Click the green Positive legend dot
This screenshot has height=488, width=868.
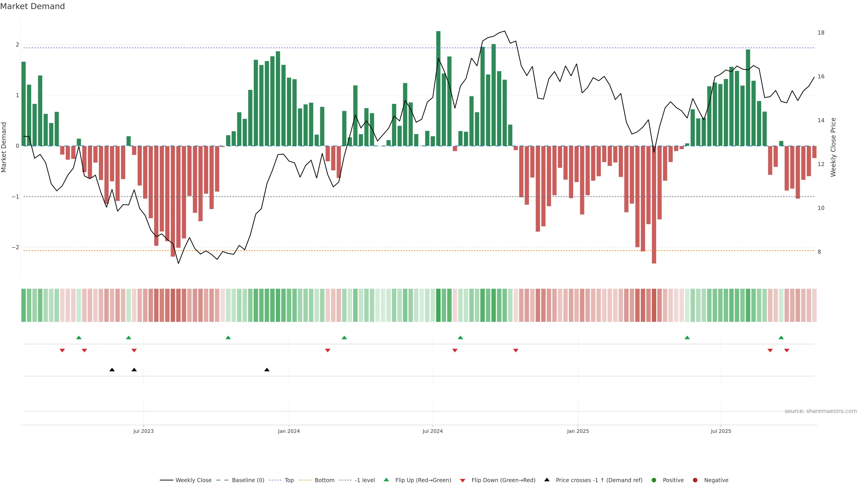tap(654, 480)
